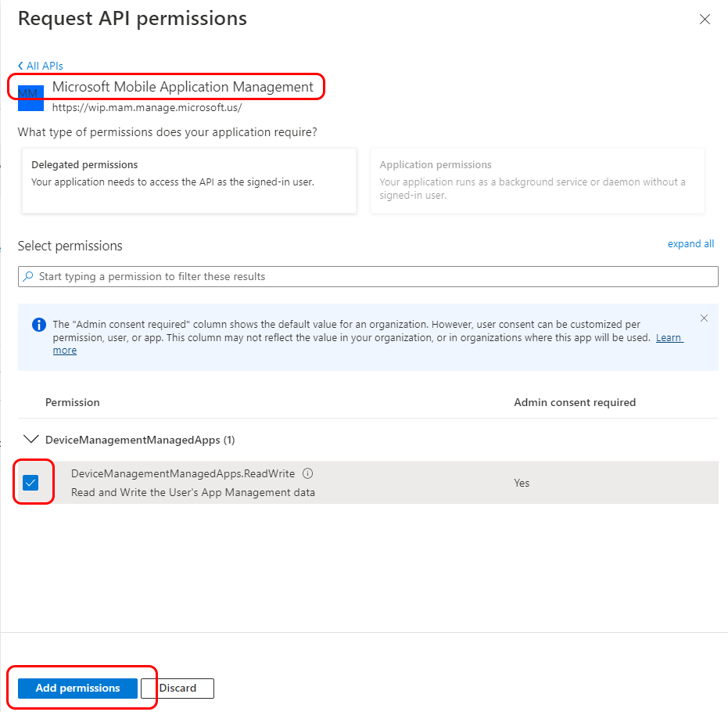Image resolution: width=728 pixels, height=712 pixels.
Task: Click the Microsoft Mobile Application Management logo
Action: click(x=29, y=93)
